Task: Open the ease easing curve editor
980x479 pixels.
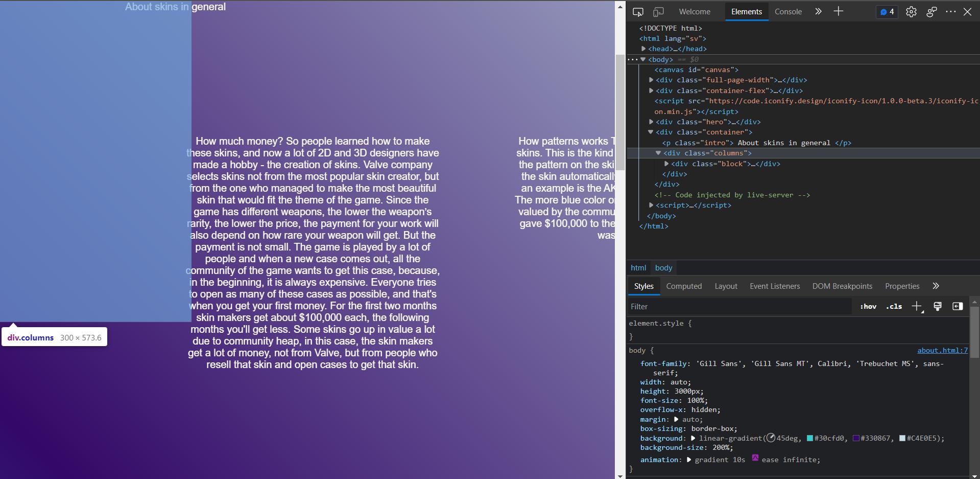Action: [755, 458]
